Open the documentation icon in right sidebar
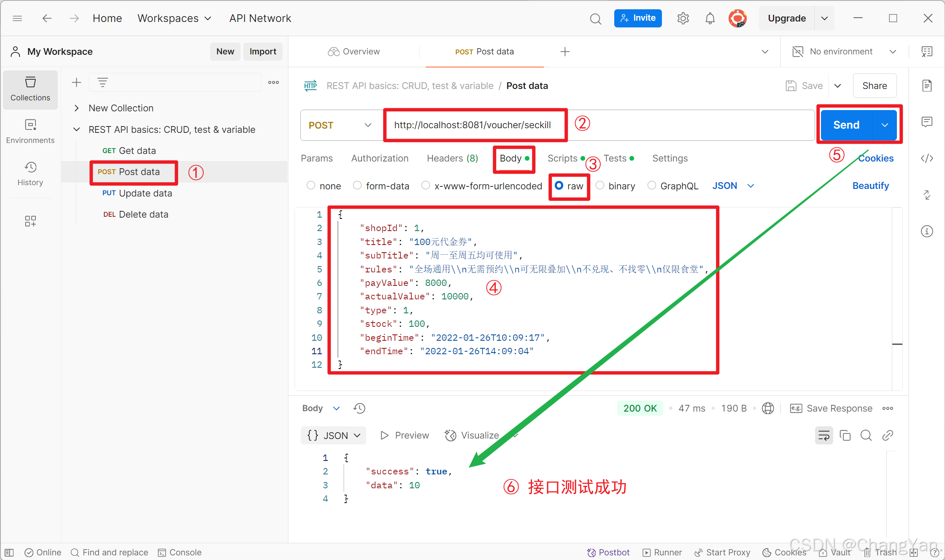 click(927, 86)
